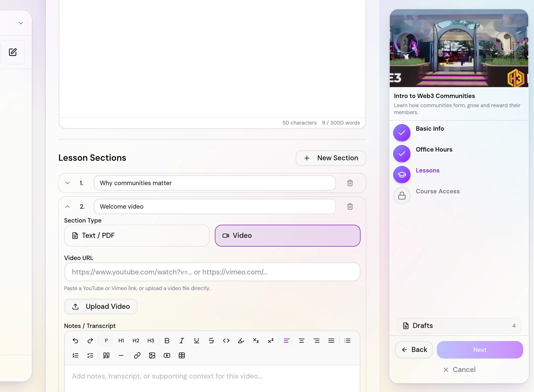The height and width of the screenshot is (392, 534).
Task: Apply H3 heading style
Action: point(151,341)
